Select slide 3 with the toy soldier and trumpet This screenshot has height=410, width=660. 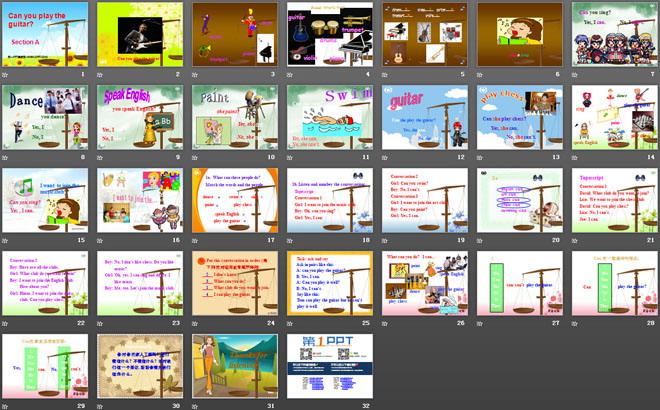pos(235,34)
